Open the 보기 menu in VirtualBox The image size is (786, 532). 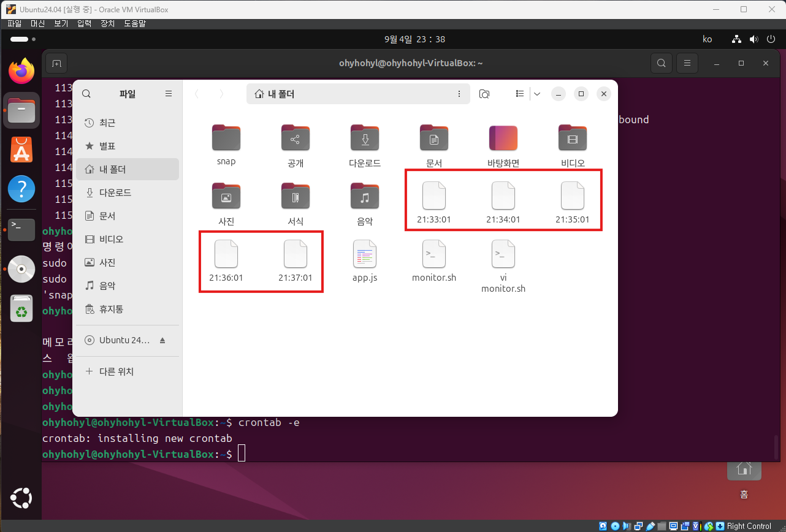coord(61,23)
